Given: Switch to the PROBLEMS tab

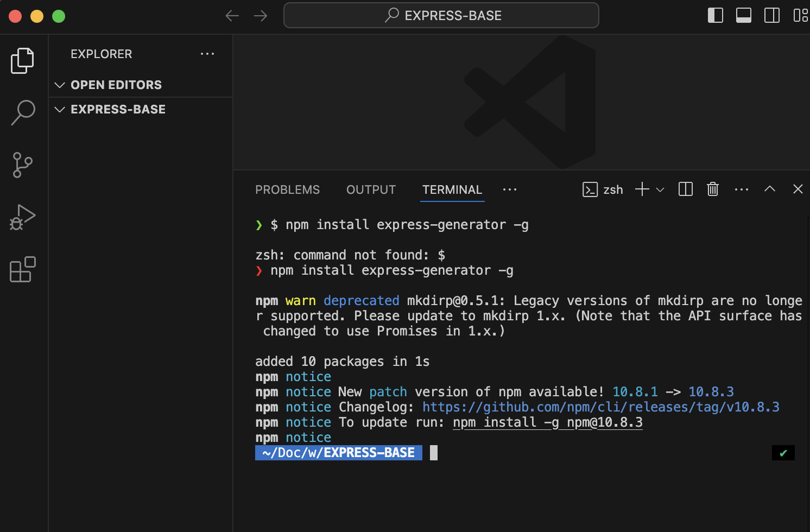Looking at the screenshot, I should coord(287,189).
